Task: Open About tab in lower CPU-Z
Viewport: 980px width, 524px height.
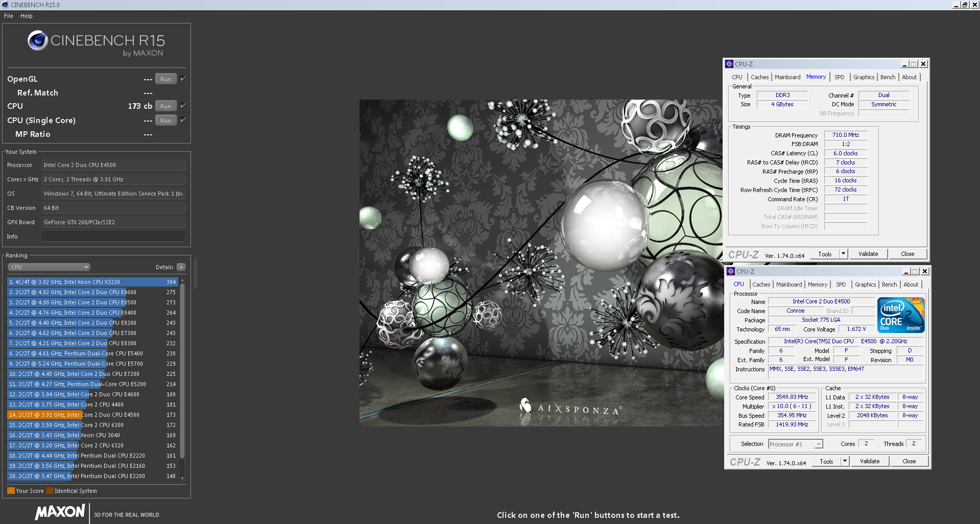Action: tap(911, 284)
